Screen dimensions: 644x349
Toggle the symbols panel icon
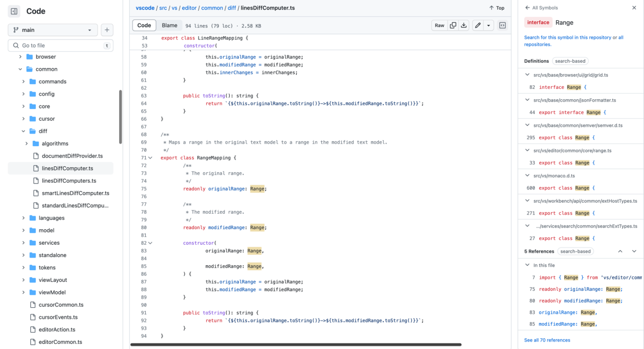click(502, 26)
